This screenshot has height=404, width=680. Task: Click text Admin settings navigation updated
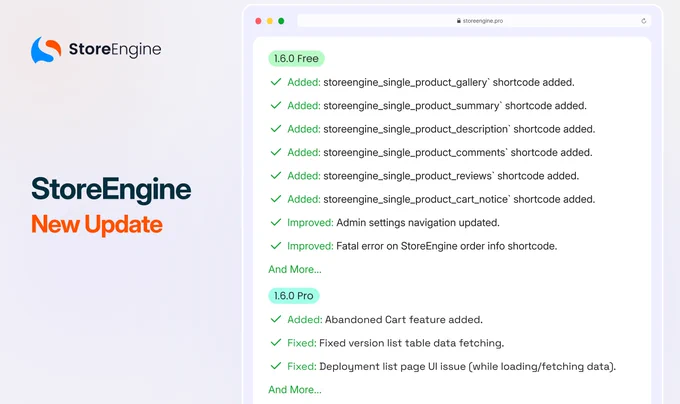[418, 223]
